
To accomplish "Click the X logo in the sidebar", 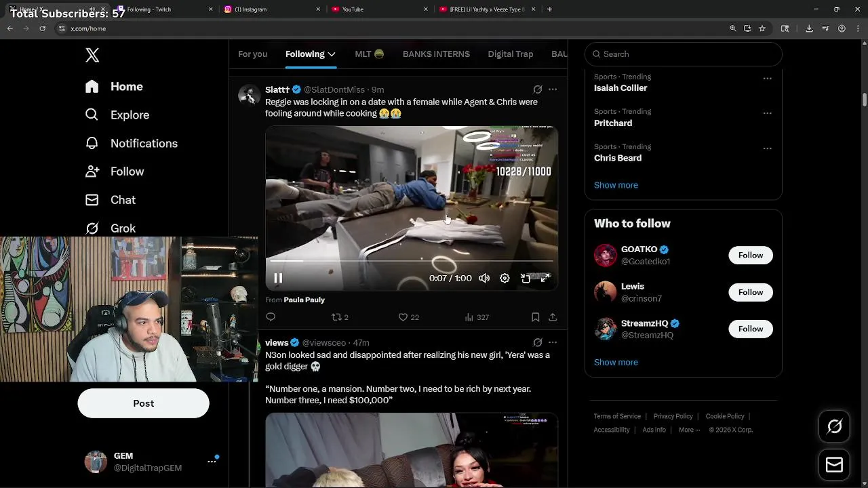I will point(92,55).
